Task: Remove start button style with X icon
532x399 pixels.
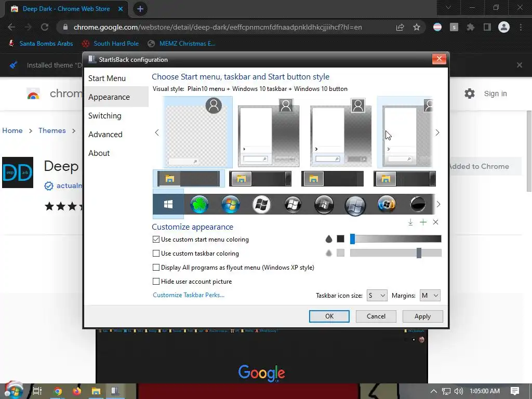Action: [436, 222]
